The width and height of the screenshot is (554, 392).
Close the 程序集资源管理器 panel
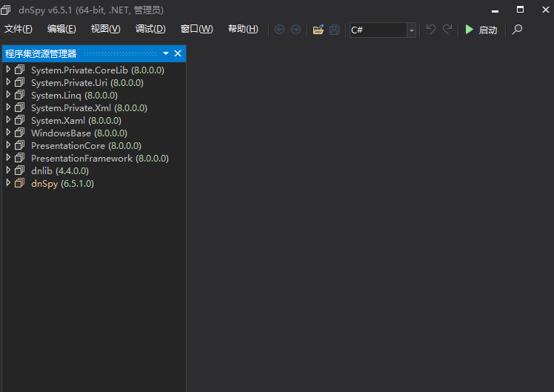coord(178,53)
